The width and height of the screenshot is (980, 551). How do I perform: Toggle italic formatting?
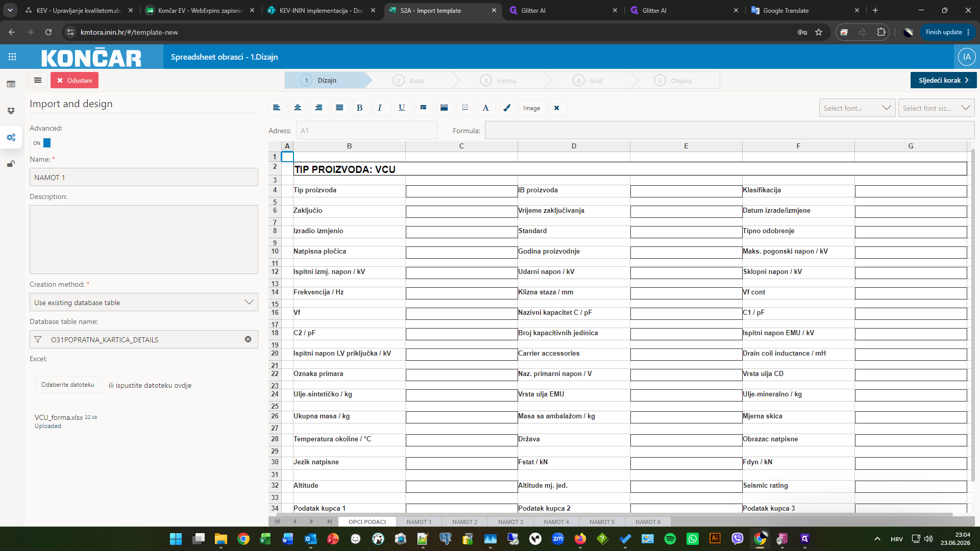(x=380, y=108)
